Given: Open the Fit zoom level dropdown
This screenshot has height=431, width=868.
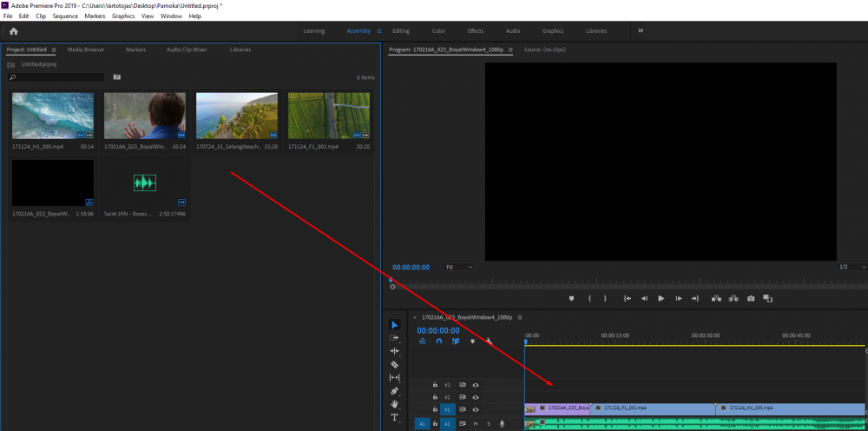Looking at the screenshot, I should point(459,267).
